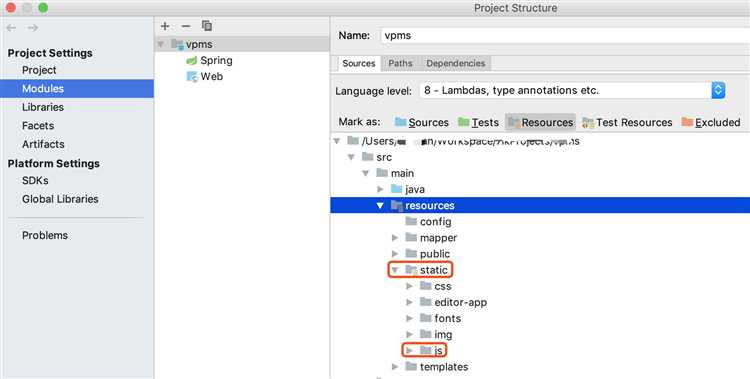Click the img folder icon

426,334
